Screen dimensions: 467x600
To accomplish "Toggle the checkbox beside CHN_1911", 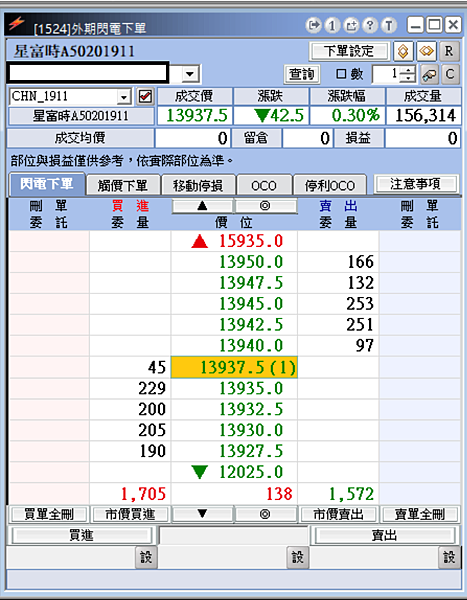I will [x=145, y=96].
